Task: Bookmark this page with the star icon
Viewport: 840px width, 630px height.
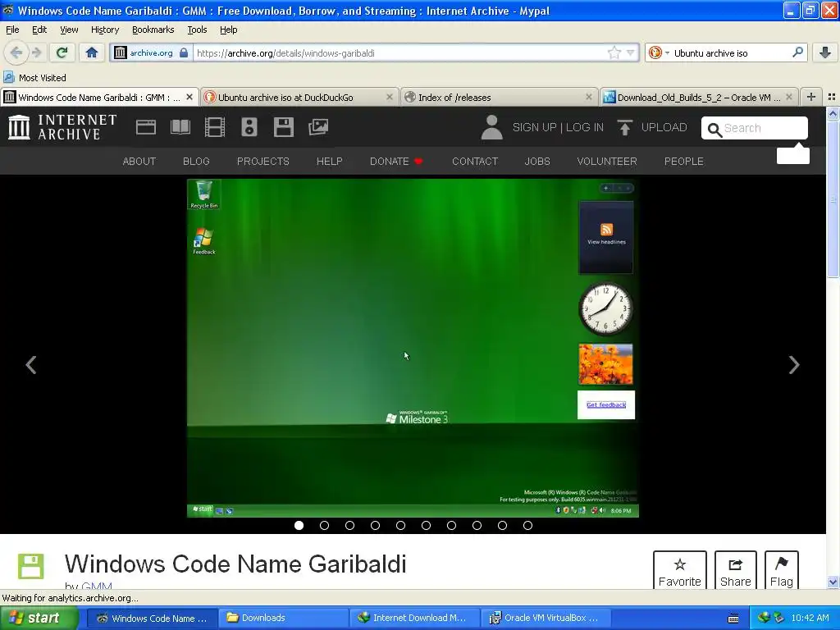Action: point(614,52)
